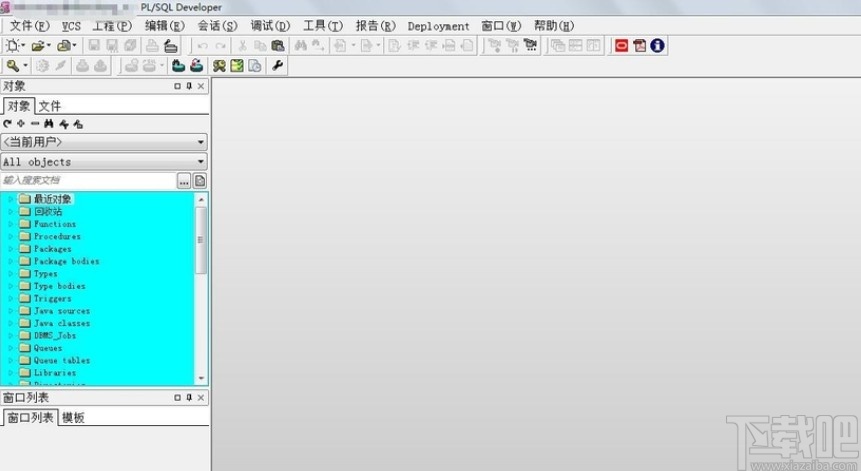The width and height of the screenshot is (861, 471).
Task: Click the Log on key icon
Action: 12,66
